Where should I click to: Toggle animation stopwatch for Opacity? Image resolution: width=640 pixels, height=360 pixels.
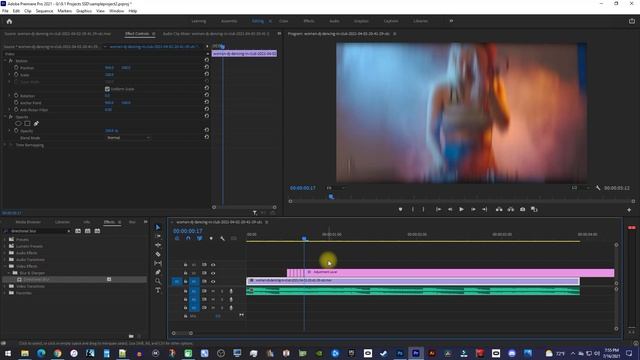tap(16, 131)
